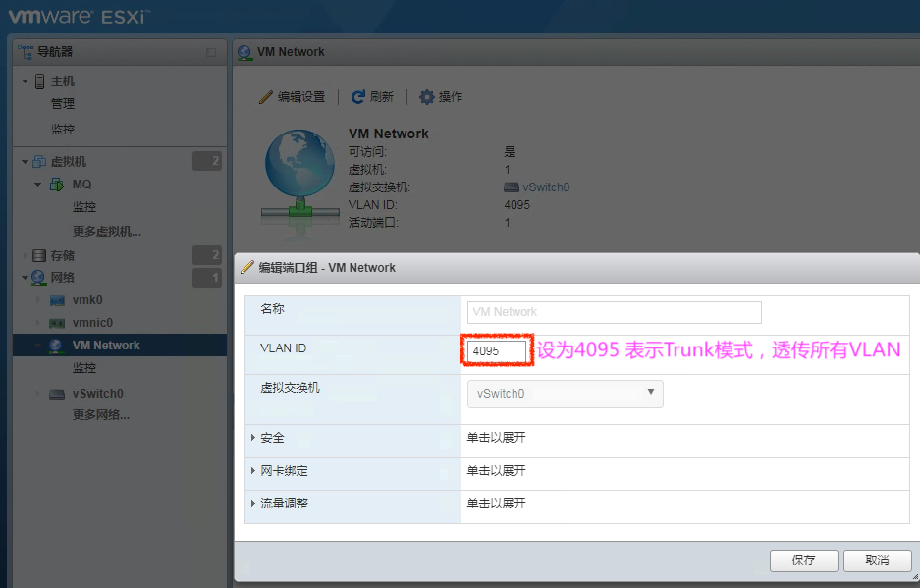Minimize the navigator panel using its corner icon
Screen dimensions: 920x588
point(211,52)
